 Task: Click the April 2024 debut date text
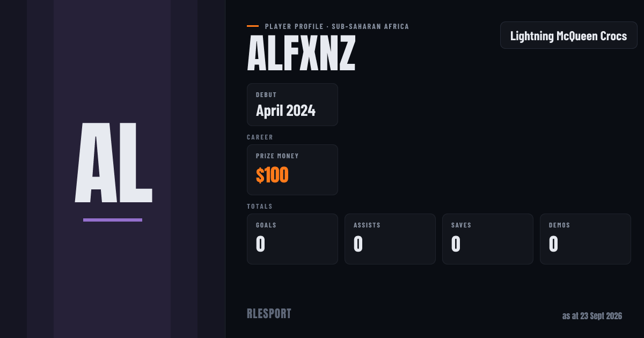point(286,111)
